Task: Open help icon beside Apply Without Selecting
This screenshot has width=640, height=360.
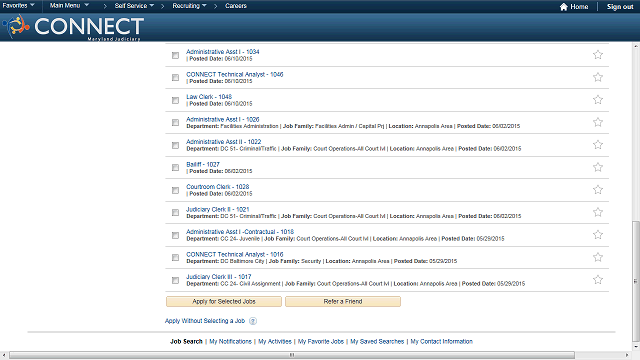Action: point(253,321)
